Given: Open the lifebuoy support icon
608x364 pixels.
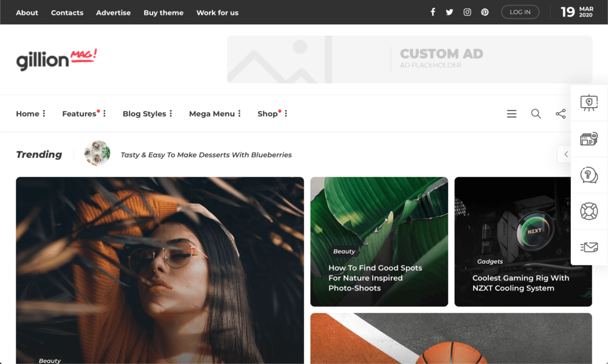Looking at the screenshot, I should tap(589, 211).
